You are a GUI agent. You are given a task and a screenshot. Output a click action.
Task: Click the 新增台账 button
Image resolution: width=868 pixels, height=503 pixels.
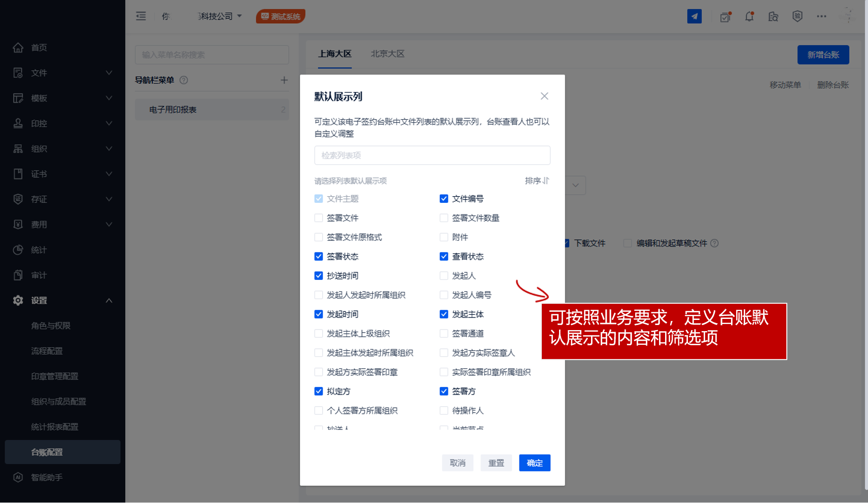point(823,55)
